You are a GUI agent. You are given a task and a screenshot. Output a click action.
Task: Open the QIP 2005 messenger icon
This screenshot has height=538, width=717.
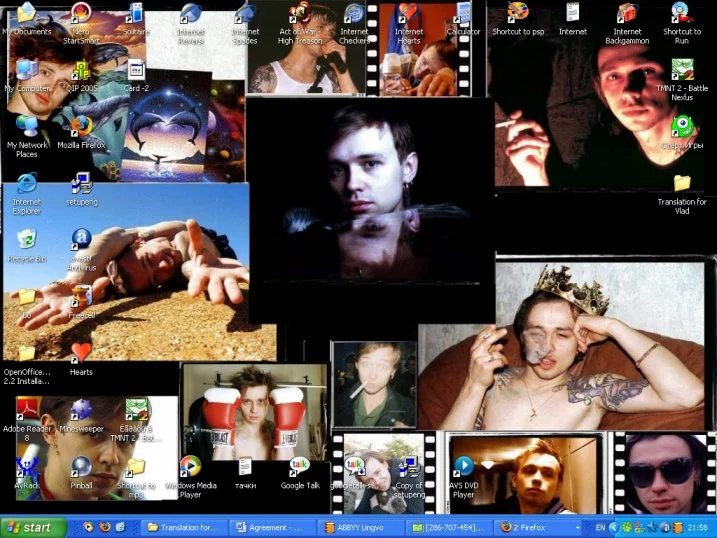81,70
